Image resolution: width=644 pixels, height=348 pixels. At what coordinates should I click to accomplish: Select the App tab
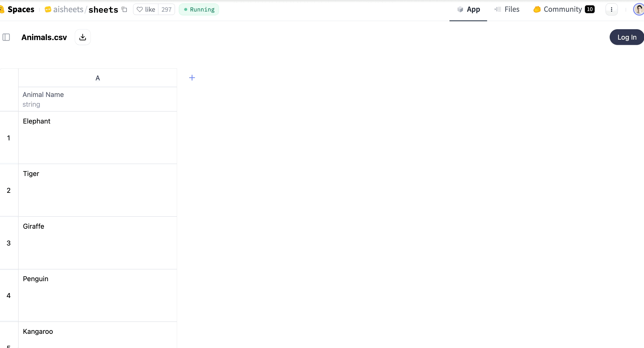pyautogui.click(x=468, y=10)
